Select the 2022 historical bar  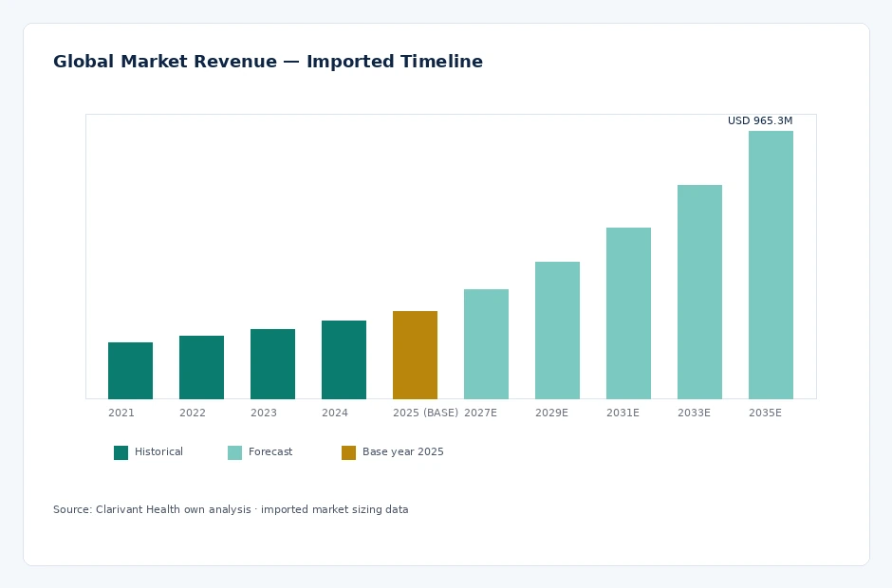[201, 367]
